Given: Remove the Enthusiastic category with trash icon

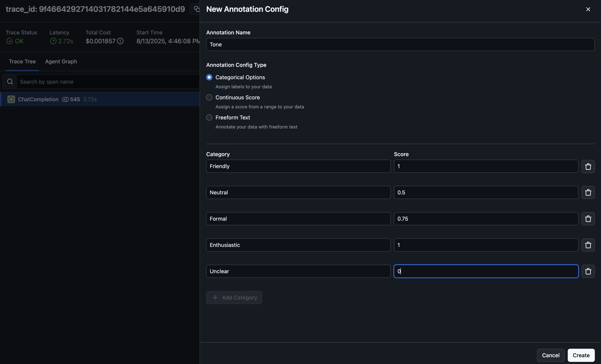Looking at the screenshot, I should pyautogui.click(x=588, y=245).
